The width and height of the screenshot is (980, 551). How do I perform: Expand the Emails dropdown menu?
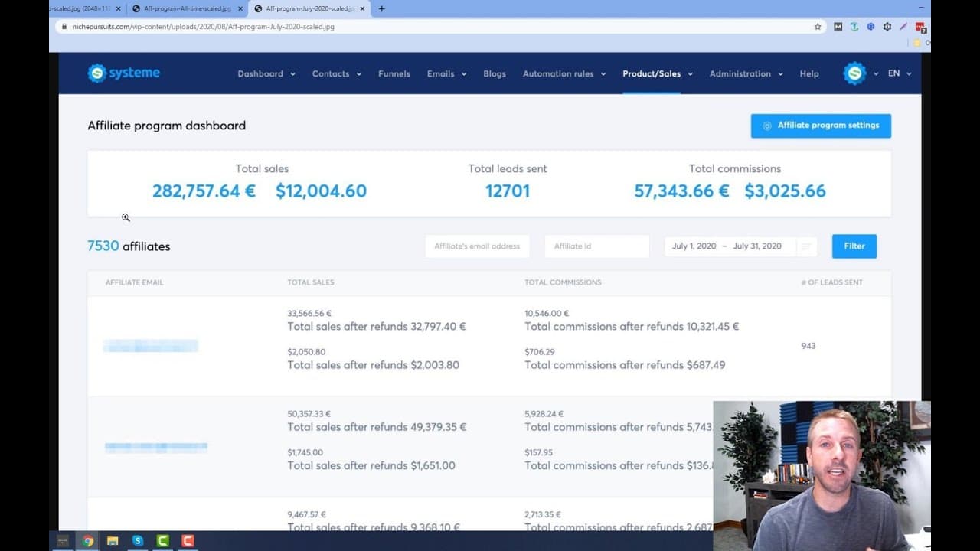[x=446, y=73]
